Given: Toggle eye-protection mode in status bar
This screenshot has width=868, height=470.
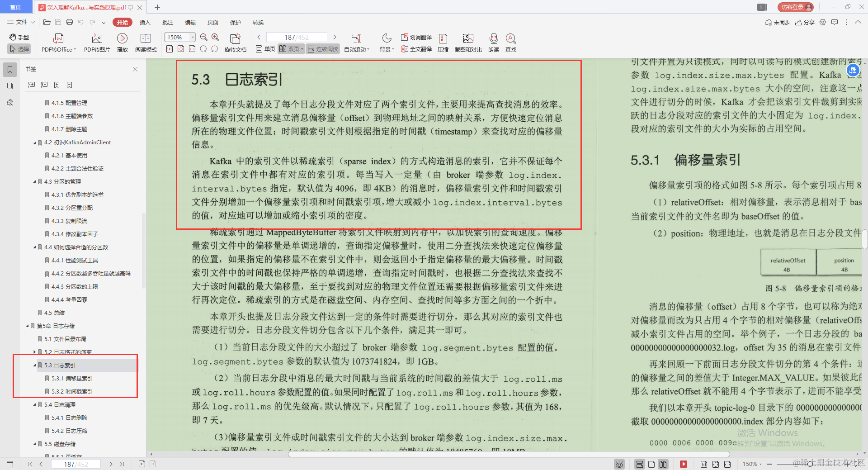Looking at the screenshot, I should (x=619, y=464).
